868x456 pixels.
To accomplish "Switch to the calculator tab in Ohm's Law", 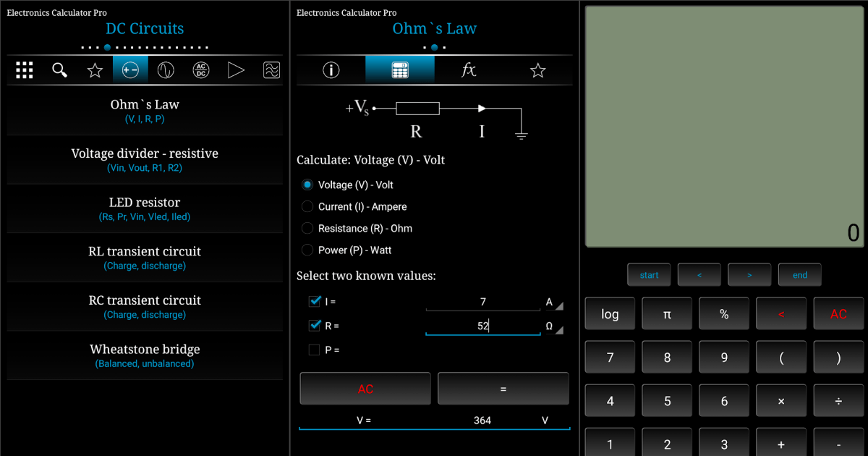I will pos(400,69).
